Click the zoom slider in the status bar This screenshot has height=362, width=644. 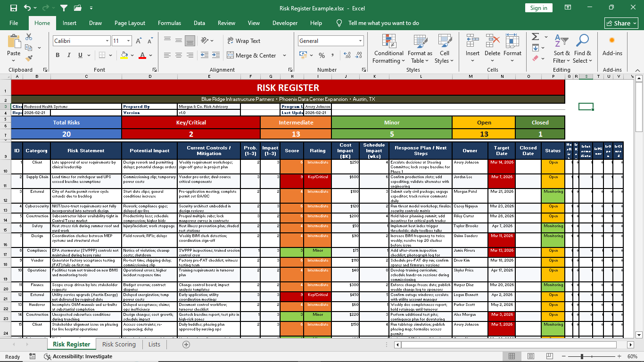pyautogui.click(x=582, y=356)
